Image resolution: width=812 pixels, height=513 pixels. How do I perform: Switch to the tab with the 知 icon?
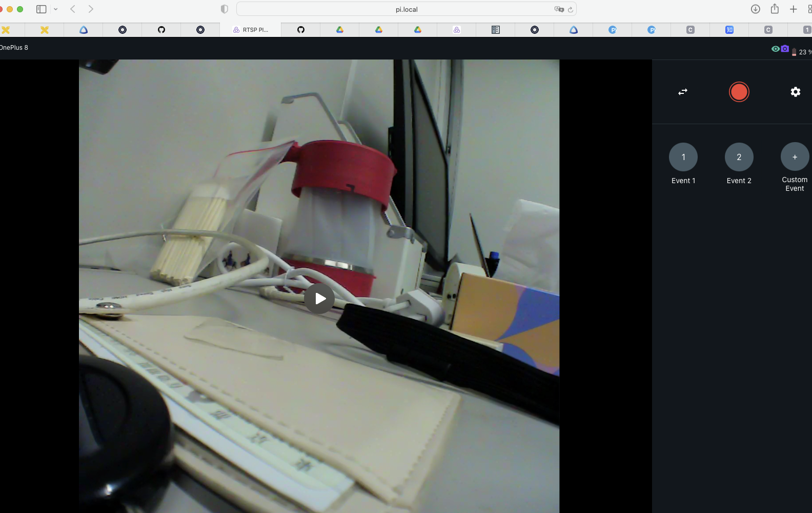pos(729,30)
